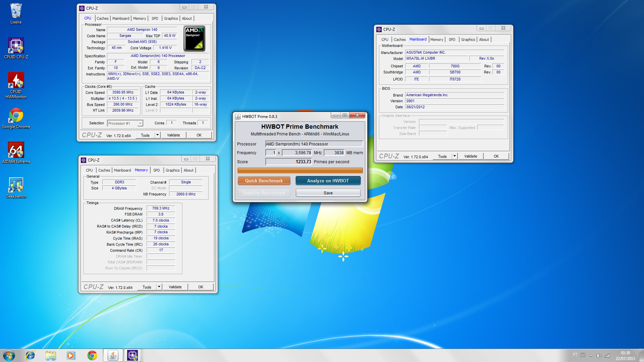Click the clock showing 01:30
The image size is (644, 362).
pos(625,353)
